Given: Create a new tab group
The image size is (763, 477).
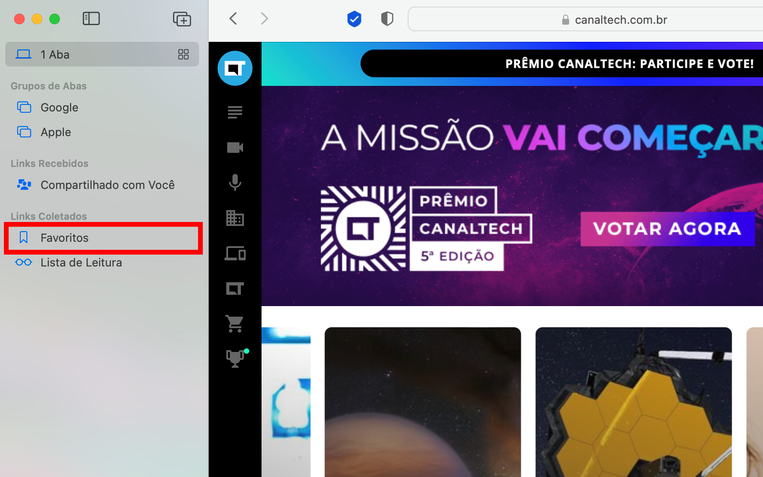Looking at the screenshot, I should click(x=182, y=19).
